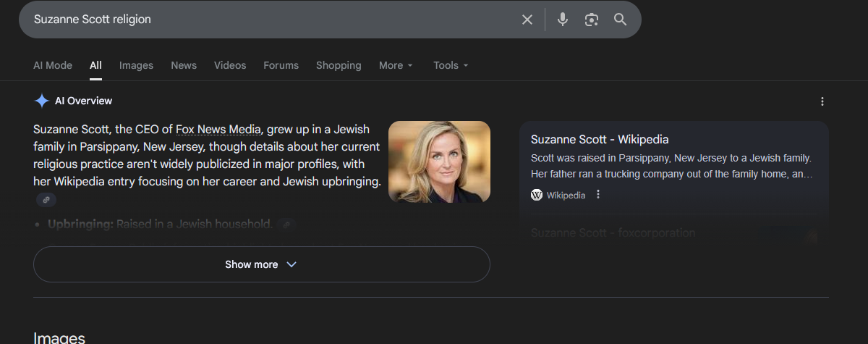The image size is (868, 344).
Task: Go to the Videos tab
Action: click(230, 65)
